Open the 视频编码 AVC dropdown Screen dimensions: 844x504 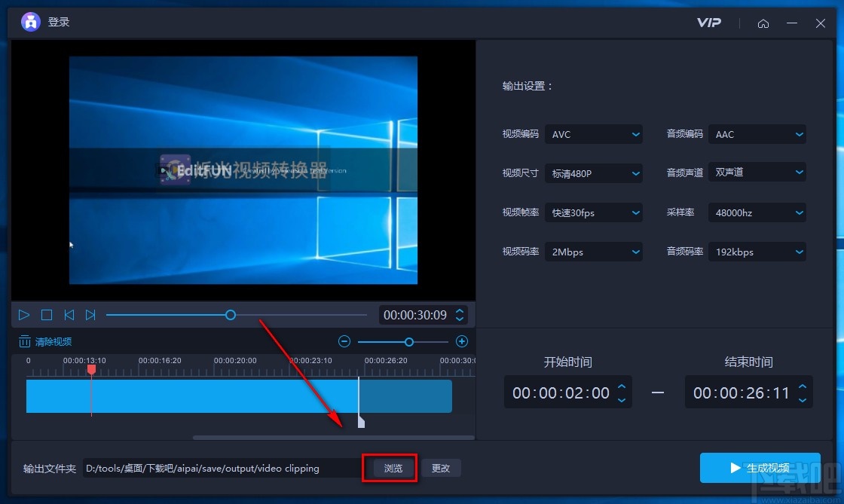click(x=594, y=134)
